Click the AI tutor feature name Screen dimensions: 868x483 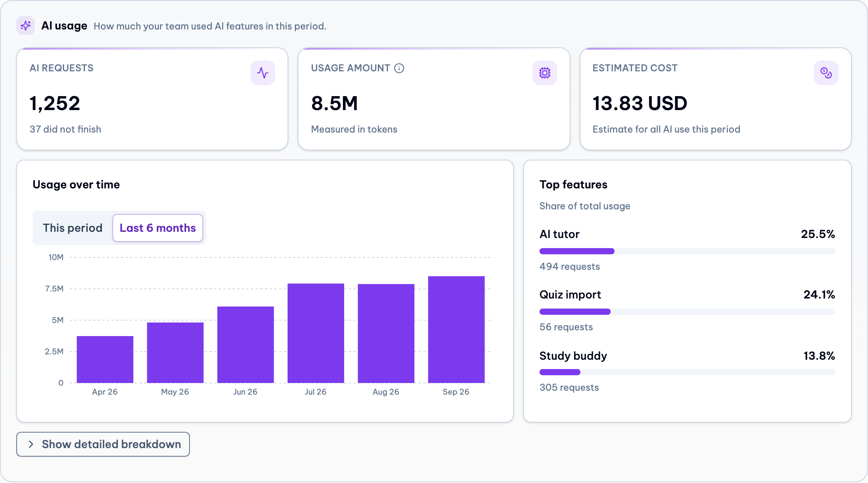pos(560,234)
